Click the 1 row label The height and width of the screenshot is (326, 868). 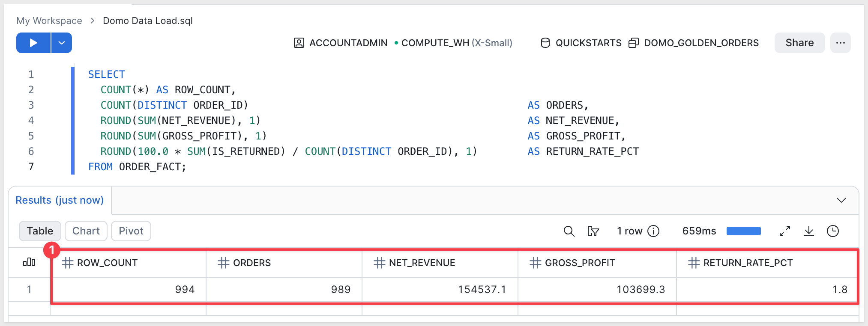pyautogui.click(x=630, y=231)
